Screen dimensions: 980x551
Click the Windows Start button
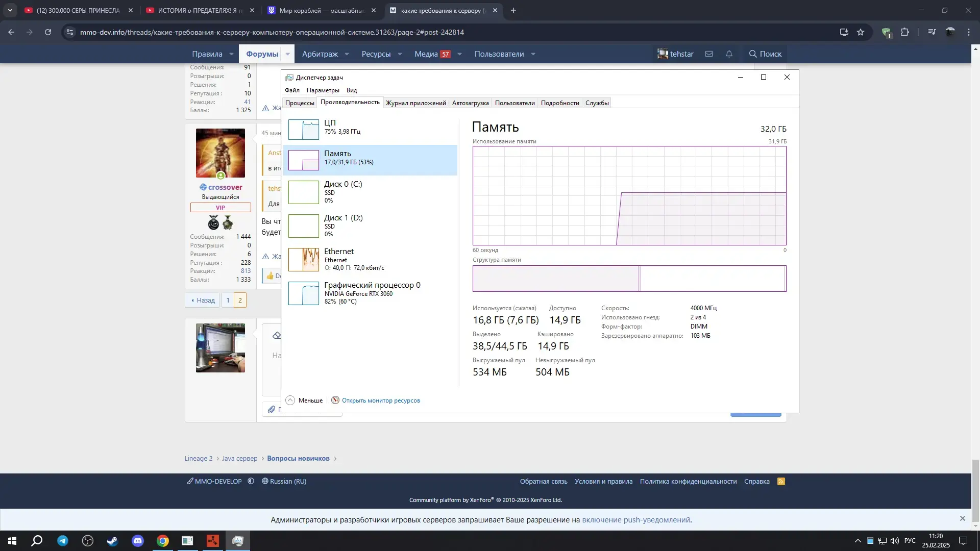click(x=12, y=541)
